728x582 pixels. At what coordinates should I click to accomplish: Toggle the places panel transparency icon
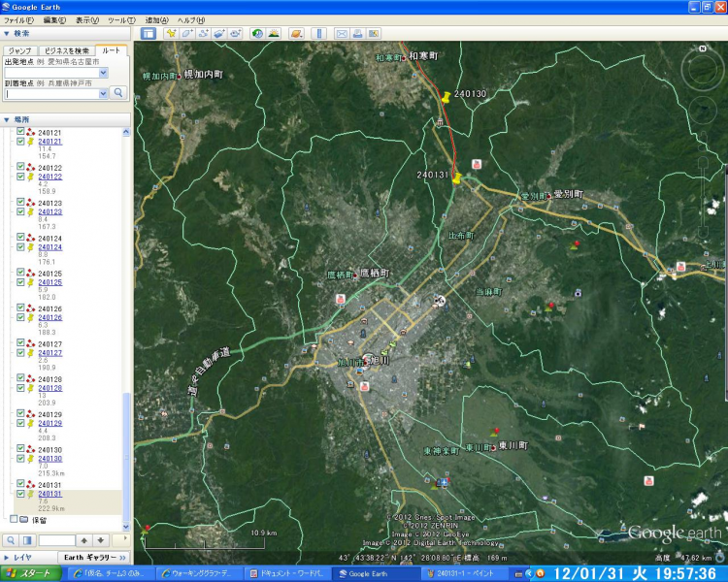tap(27, 540)
